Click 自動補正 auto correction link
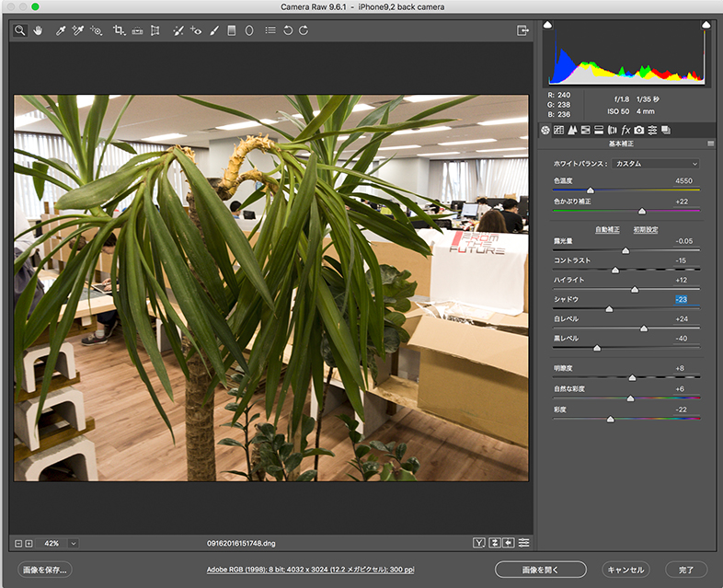This screenshot has height=588, width=723. point(607,230)
